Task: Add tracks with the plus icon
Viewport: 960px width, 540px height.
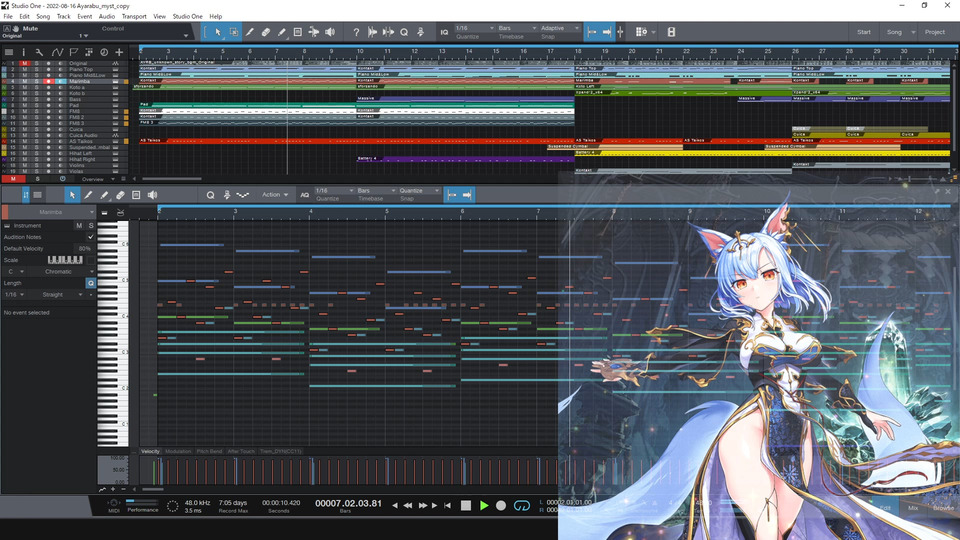Action: (x=119, y=52)
